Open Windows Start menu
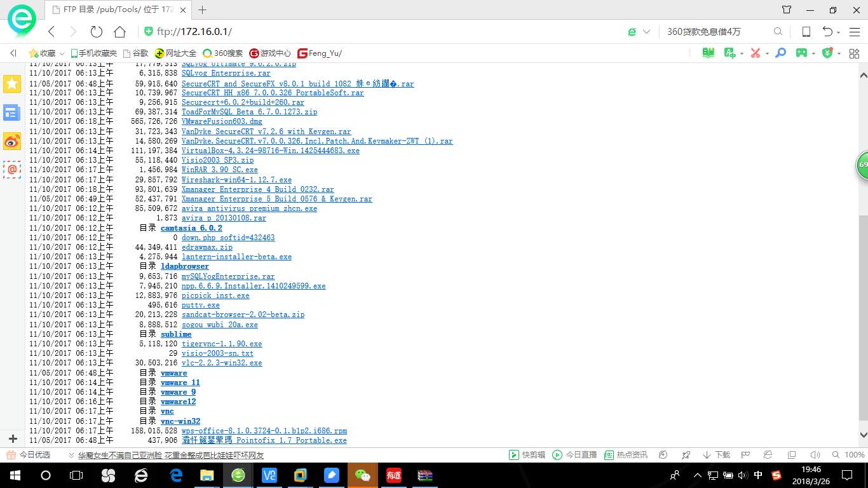868x488 pixels. click(15, 475)
